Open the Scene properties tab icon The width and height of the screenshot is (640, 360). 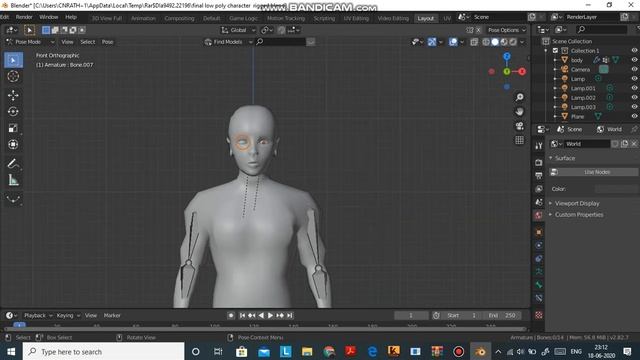[x=539, y=202]
